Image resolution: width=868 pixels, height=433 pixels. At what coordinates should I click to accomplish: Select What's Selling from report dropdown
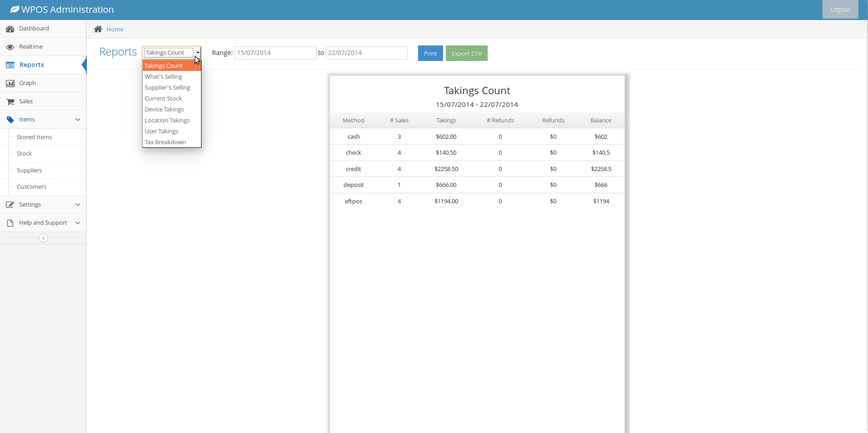pos(163,77)
